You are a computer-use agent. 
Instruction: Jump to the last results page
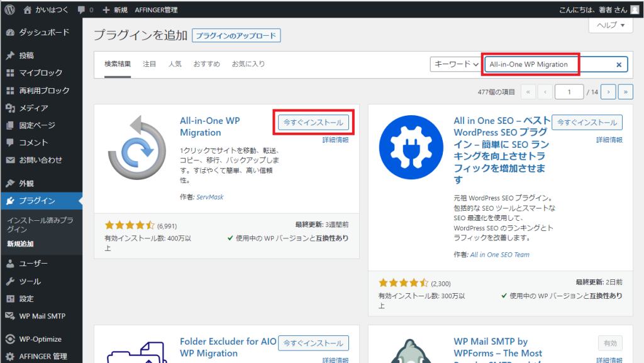[626, 92]
